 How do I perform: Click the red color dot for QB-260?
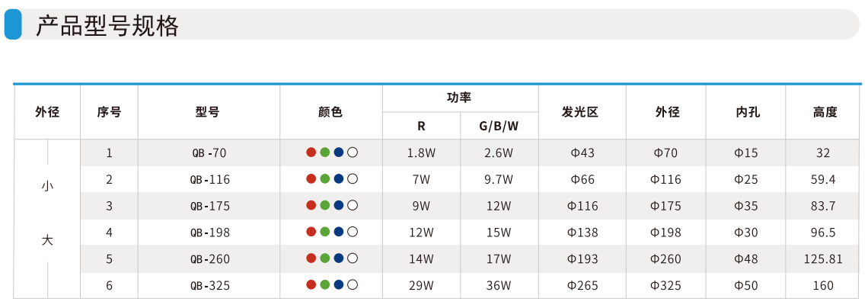(x=311, y=258)
